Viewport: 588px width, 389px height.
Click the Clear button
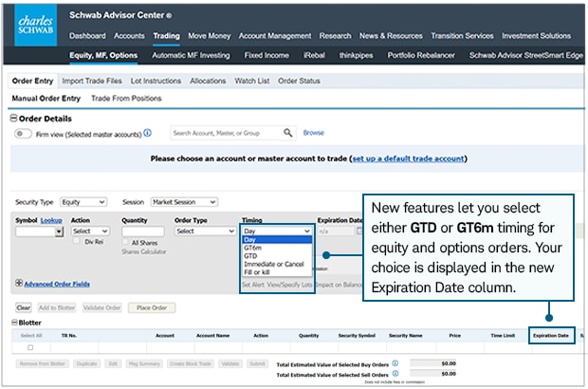[x=24, y=307]
